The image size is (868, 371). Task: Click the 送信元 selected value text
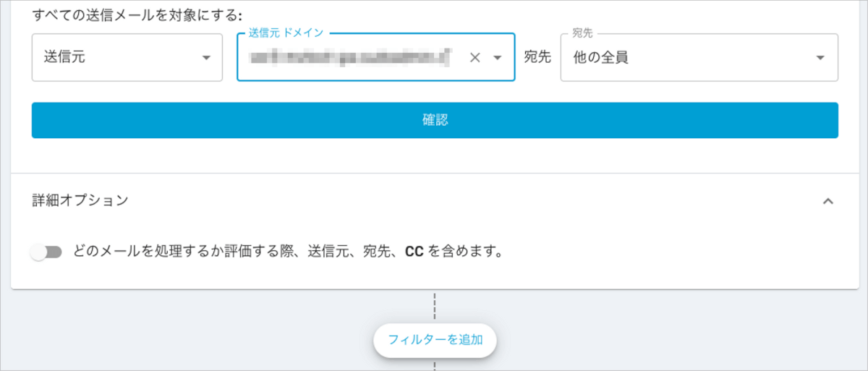pos(64,58)
